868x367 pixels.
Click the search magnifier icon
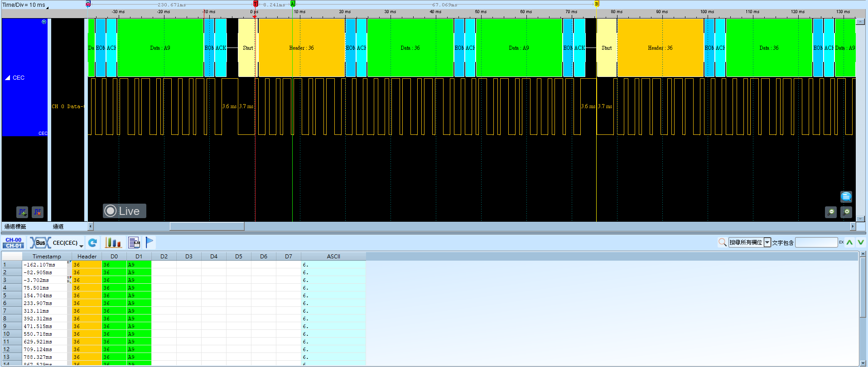[723, 243]
